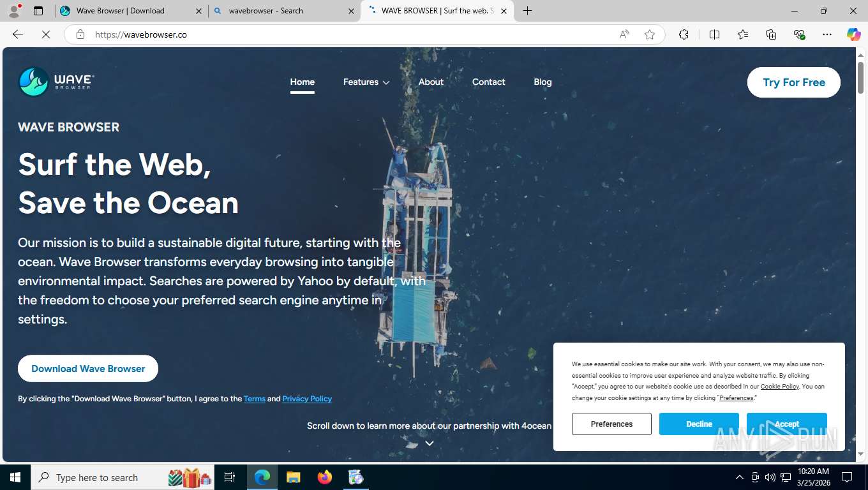This screenshot has width=868, height=490.
Task: Close the wavebrowser Search tab
Action: [351, 11]
